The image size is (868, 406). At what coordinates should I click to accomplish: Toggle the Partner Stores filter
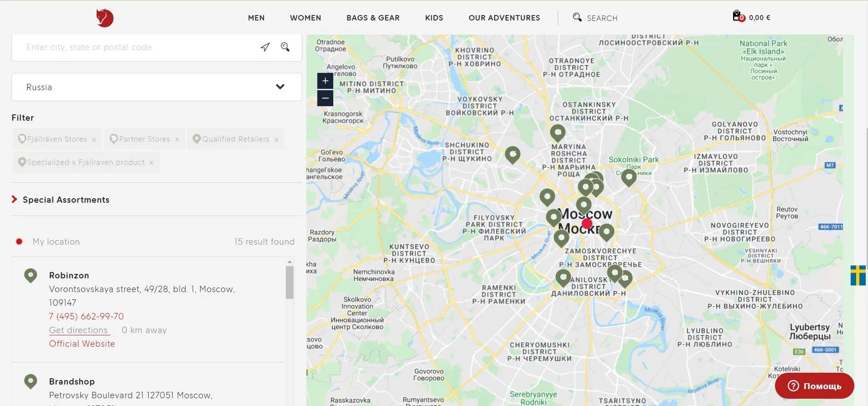[145, 139]
